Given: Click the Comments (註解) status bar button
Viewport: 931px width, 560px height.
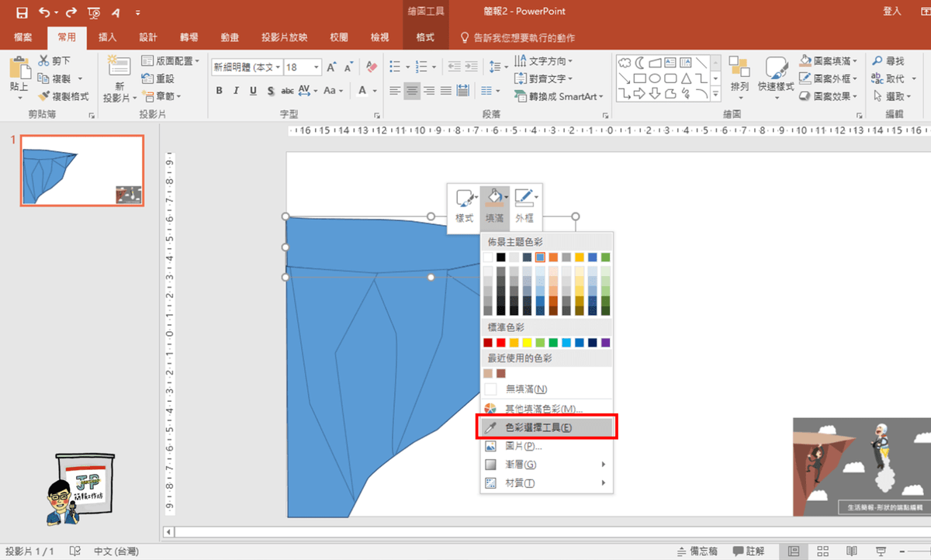Looking at the screenshot, I should click(x=749, y=551).
